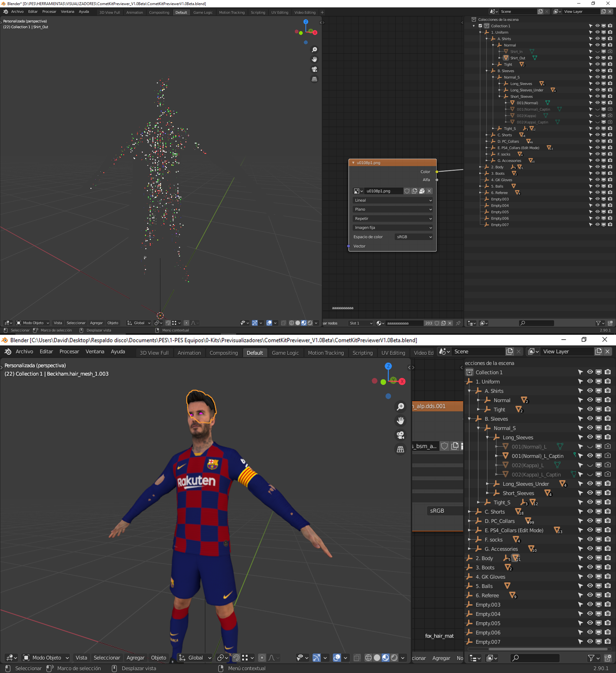The image size is (616, 673).
Task: Toggle Collection 1 checkbox in top outliner
Action: (x=480, y=26)
